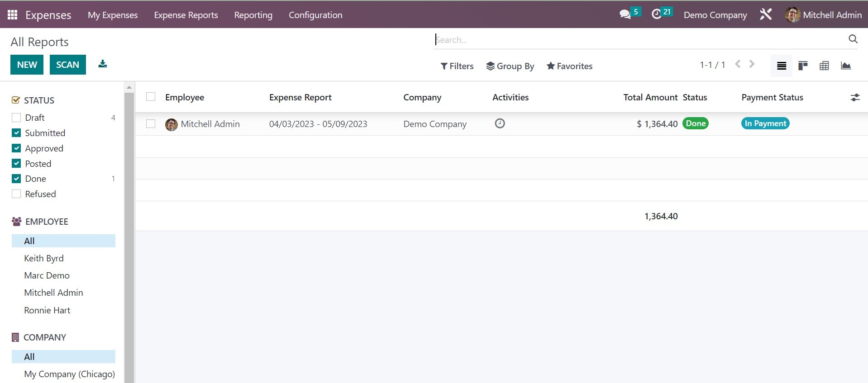Open the Filters dropdown
This screenshot has width=868, height=383.
457,66
